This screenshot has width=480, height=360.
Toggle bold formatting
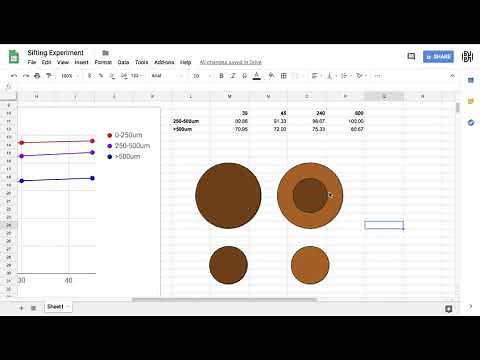[x=221, y=76]
